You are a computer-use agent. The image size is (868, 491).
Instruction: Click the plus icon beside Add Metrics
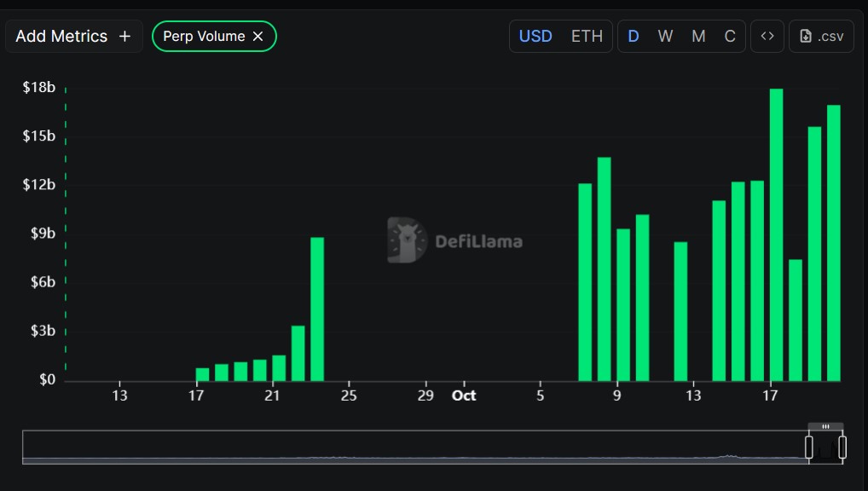124,37
